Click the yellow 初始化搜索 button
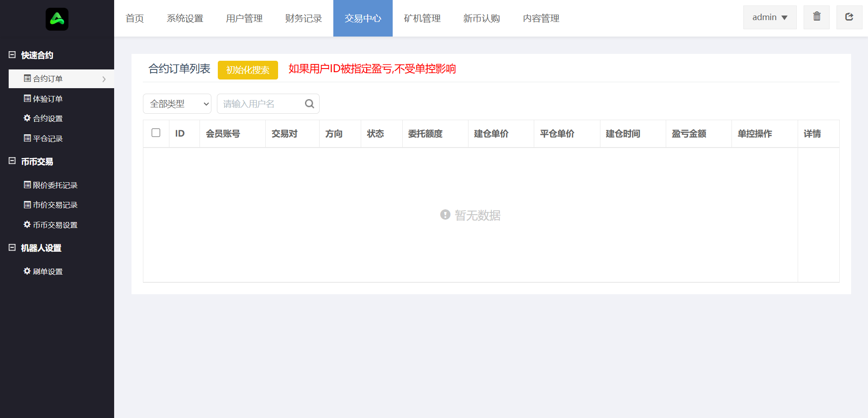Viewport: 868px width, 418px height. tap(247, 70)
